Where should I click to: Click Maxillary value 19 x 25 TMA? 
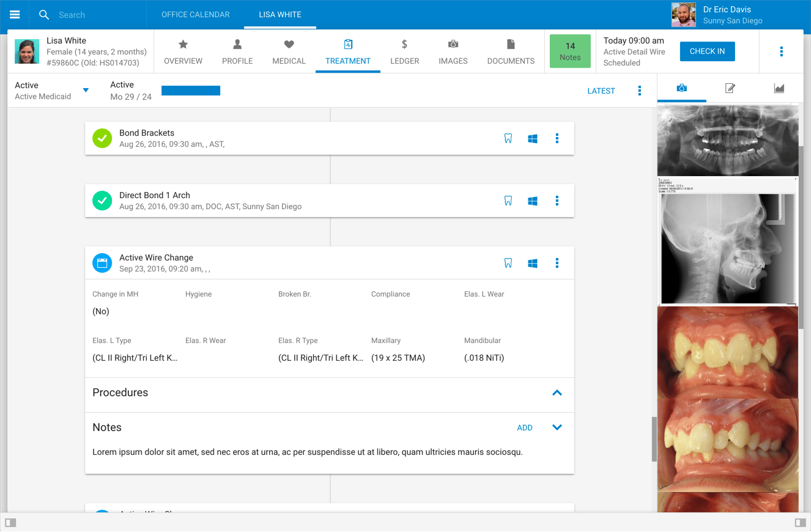pyautogui.click(x=398, y=358)
